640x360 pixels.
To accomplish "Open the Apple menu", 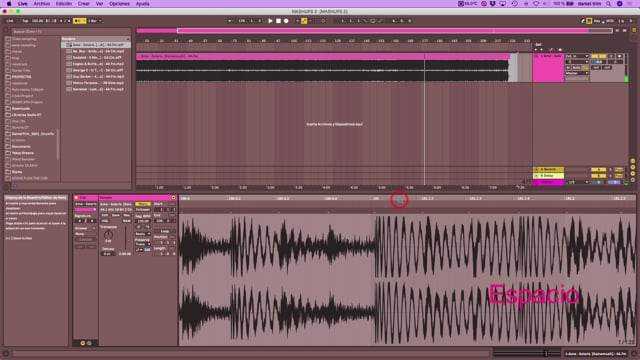I will [x=9, y=4].
